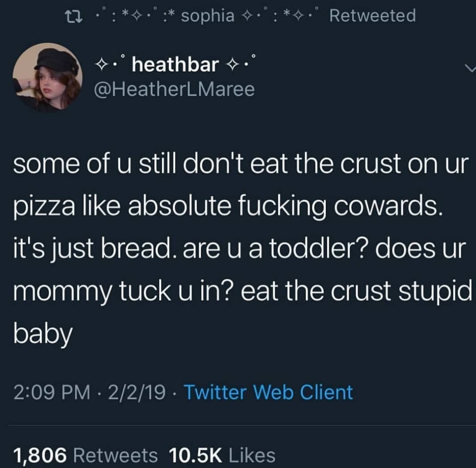The width and height of the screenshot is (476, 468).
Task: Expand the tweet options chevron
Action: point(470,68)
